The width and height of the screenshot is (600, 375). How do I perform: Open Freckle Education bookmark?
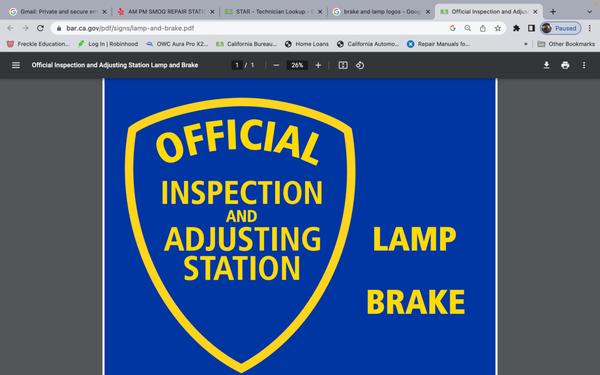point(38,44)
